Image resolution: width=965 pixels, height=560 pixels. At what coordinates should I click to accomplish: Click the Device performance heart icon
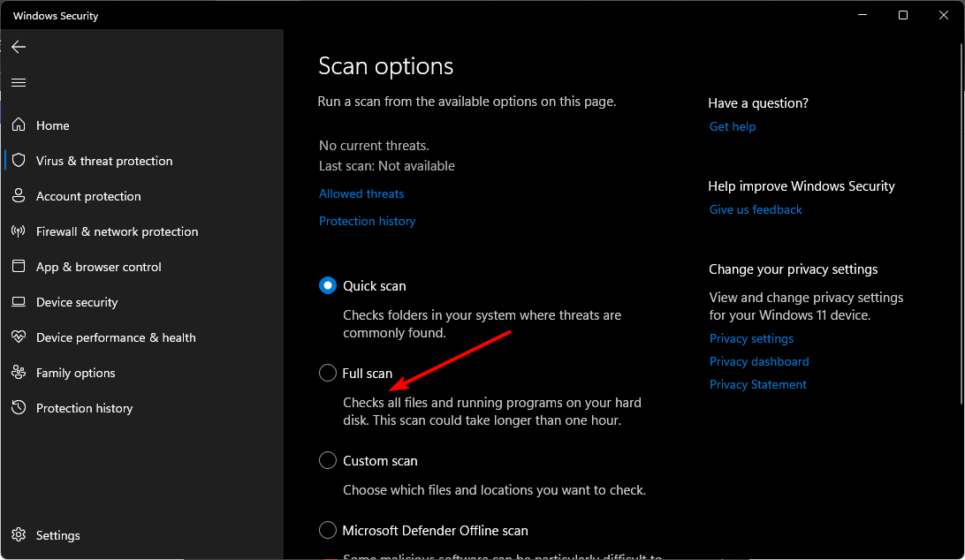point(19,337)
